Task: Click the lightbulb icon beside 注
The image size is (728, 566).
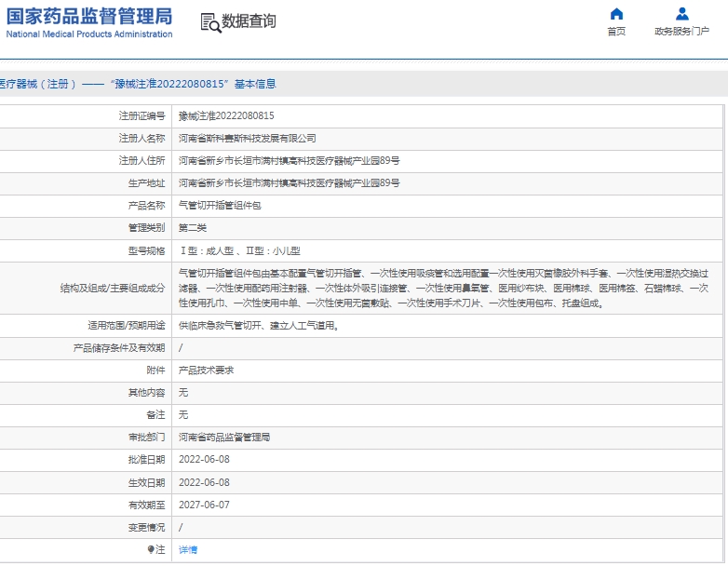Action: pos(151,550)
